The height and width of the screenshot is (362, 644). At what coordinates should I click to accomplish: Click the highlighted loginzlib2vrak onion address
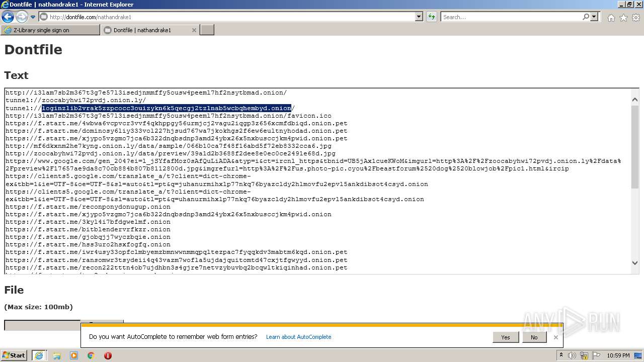(167, 108)
